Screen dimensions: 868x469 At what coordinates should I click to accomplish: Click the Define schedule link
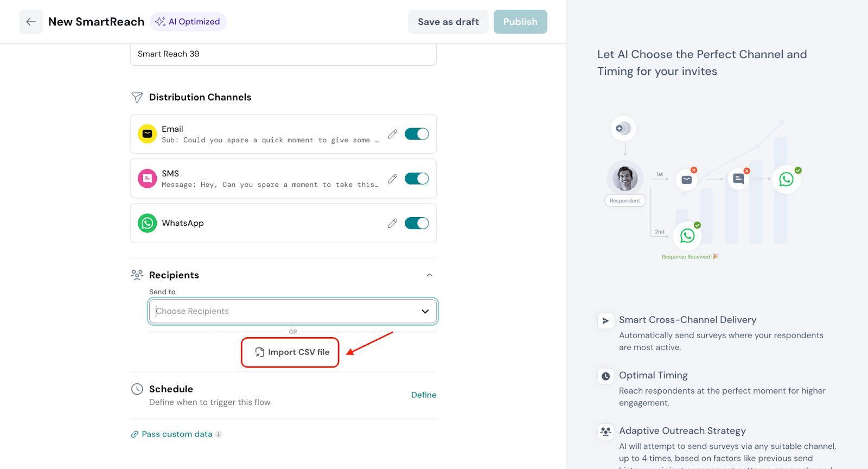(x=423, y=395)
